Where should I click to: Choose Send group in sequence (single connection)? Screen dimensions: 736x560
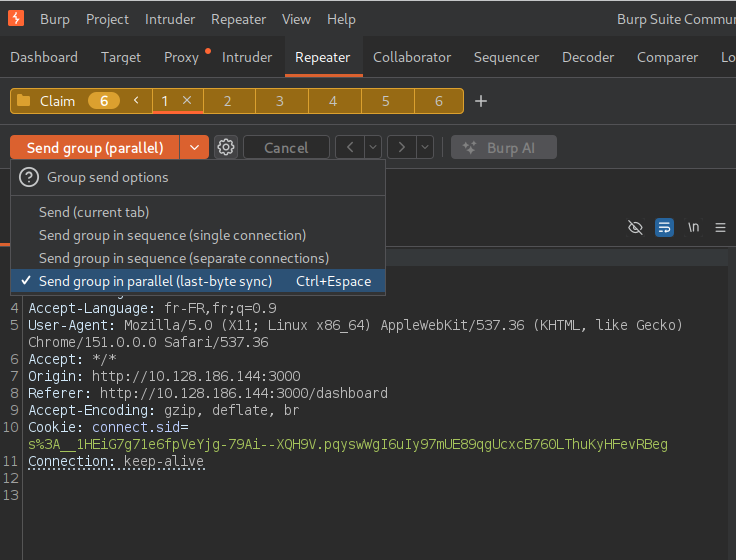tap(198, 235)
